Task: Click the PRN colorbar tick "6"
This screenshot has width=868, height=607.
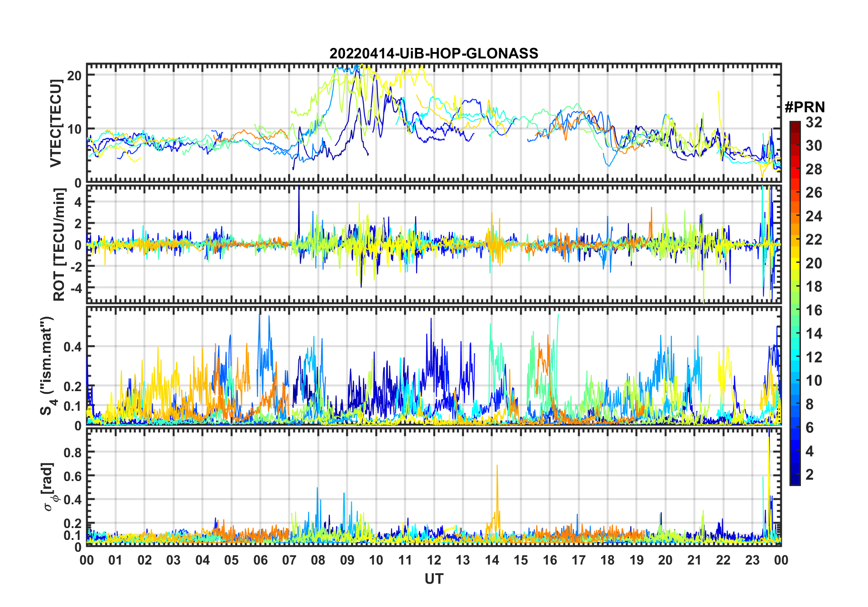Action: (x=810, y=428)
